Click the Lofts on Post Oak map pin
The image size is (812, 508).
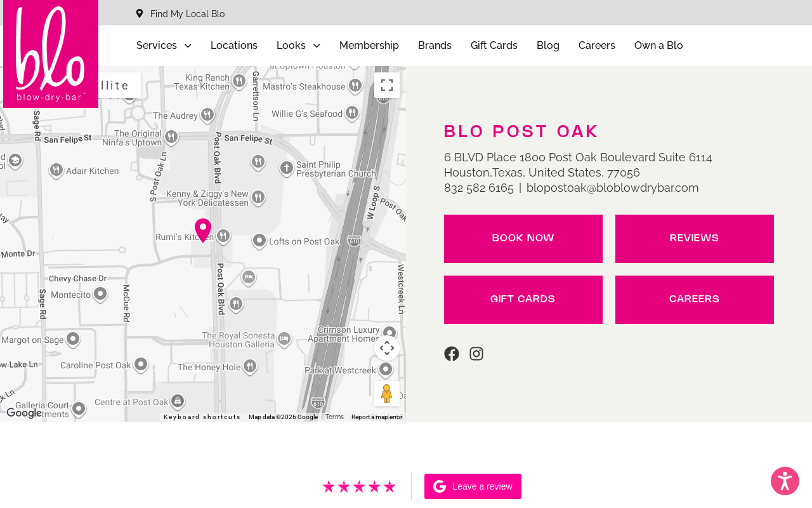pyautogui.click(x=259, y=241)
